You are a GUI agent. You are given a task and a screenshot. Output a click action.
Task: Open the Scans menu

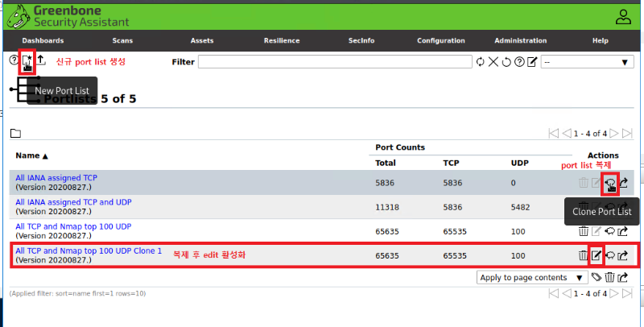(122, 40)
